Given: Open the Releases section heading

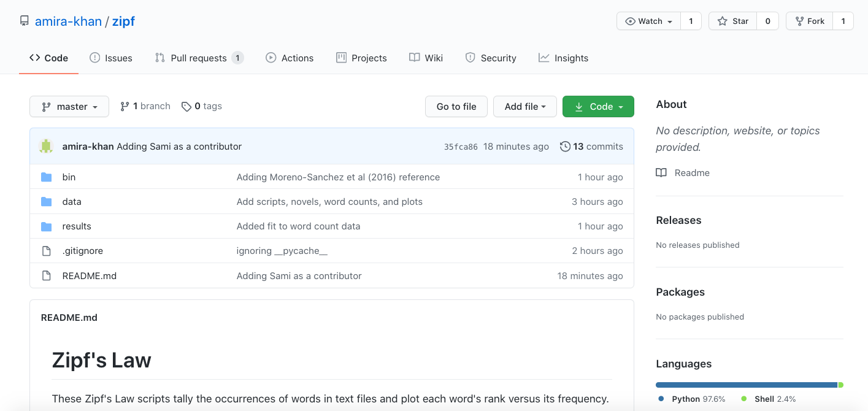Looking at the screenshot, I should [678, 220].
